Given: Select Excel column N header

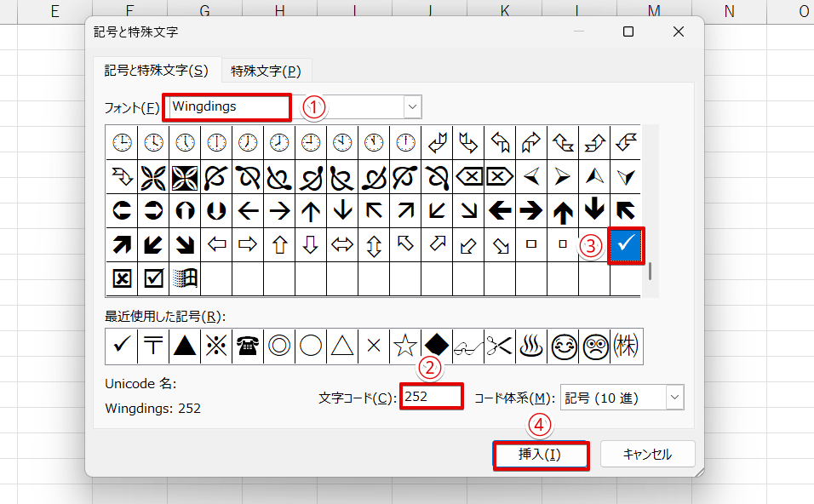Looking at the screenshot, I should 730,11.
